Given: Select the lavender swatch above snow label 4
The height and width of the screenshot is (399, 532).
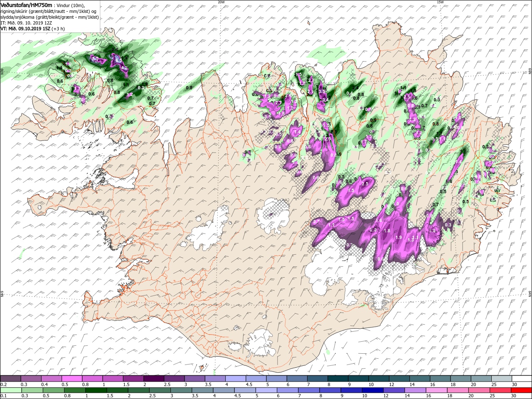Looking at the screenshot, I should click(236, 378).
